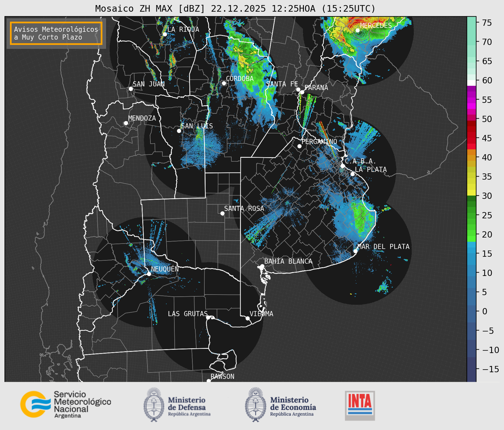Click the MAR DEL PLATA label text

point(383,247)
